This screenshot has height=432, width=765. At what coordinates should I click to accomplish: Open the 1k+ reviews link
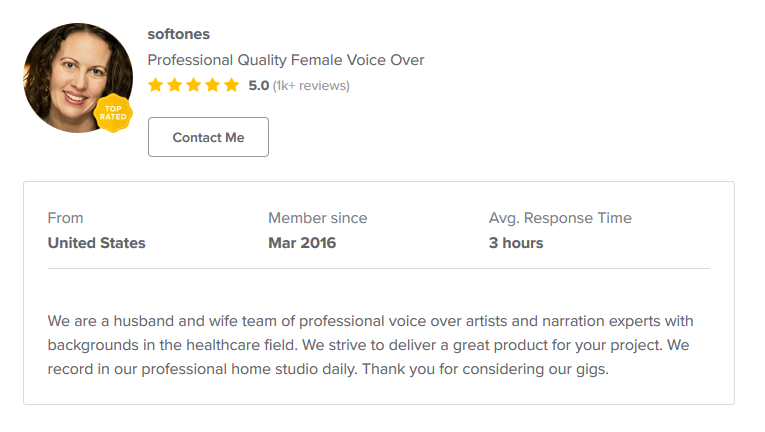[311, 86]
